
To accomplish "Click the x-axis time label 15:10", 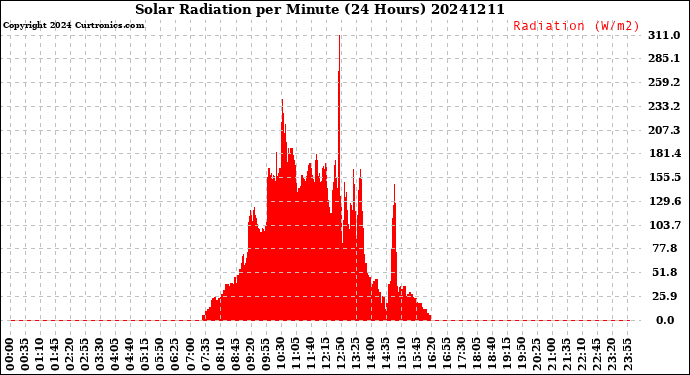I will coord(400,355).
